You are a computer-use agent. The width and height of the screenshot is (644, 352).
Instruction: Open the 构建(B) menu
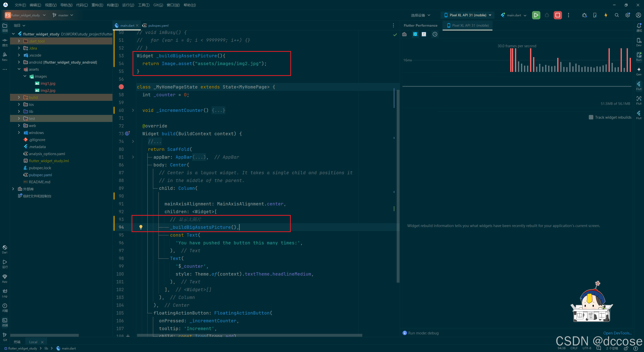[112, 5]
